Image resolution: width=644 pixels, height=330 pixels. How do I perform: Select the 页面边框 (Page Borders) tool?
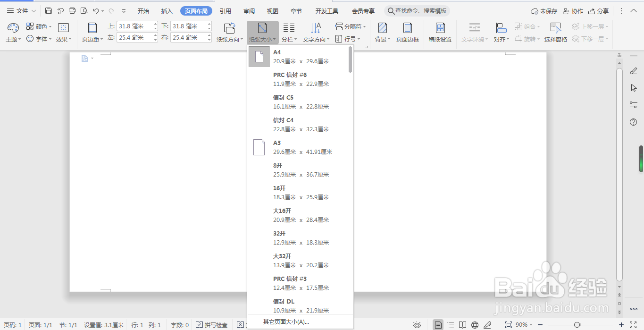[x=407, y=32]
